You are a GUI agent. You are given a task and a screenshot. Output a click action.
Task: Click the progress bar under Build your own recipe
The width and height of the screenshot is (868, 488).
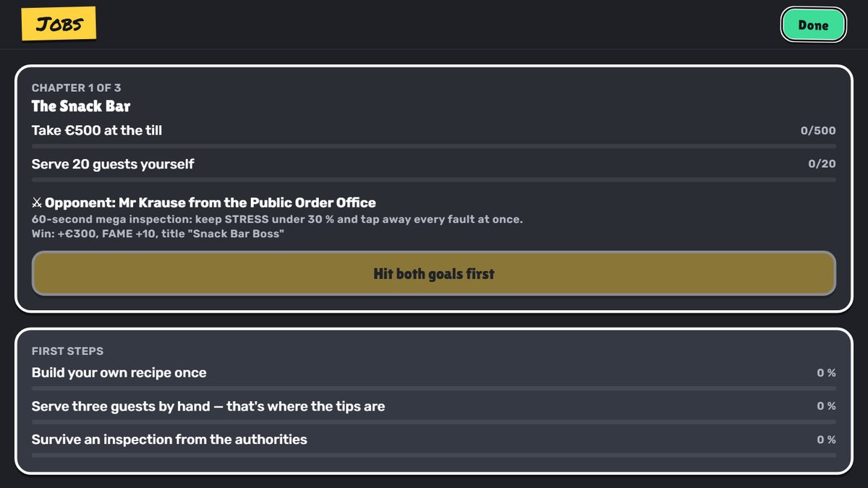(x=434, y=388)
